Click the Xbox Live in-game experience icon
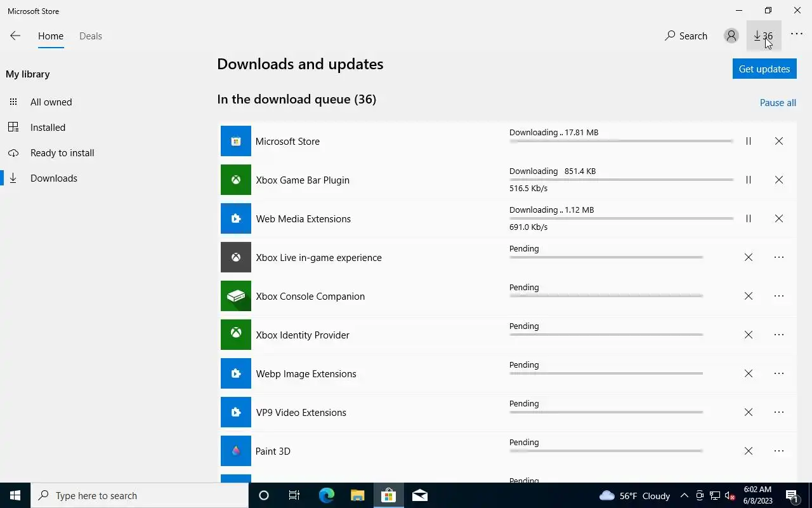812x508 pixels. pos(236,257)
